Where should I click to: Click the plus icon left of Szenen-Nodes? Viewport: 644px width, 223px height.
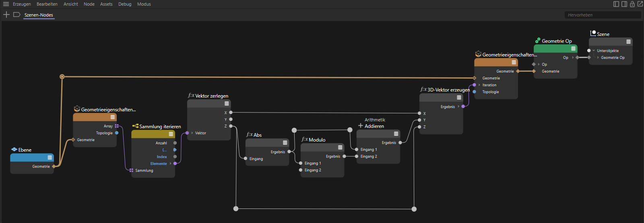click(6, 15)
